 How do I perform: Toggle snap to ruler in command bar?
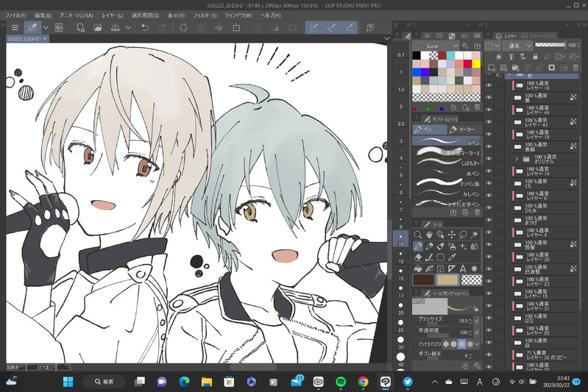pyautogui.click(x=314, y=27)
